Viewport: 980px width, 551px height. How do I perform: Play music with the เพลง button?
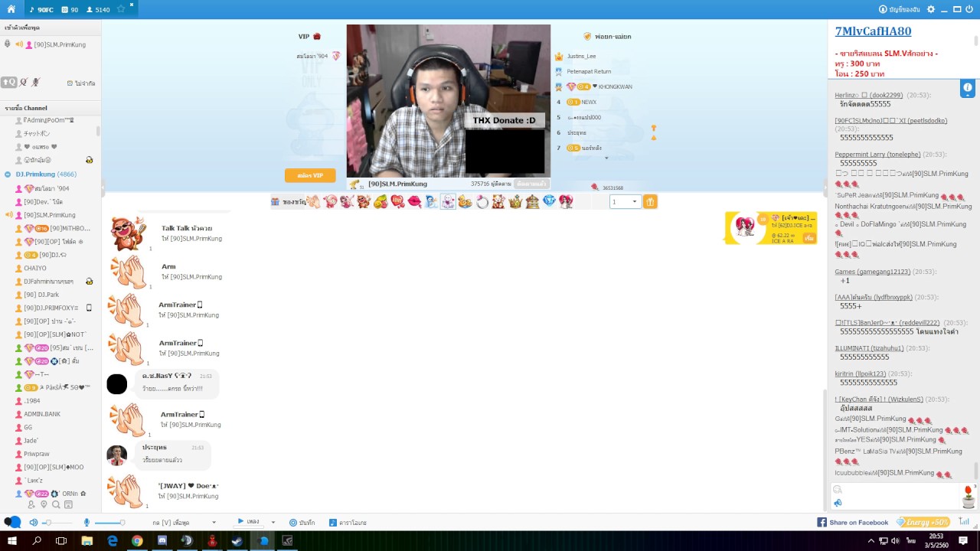[x=248, y=522]
